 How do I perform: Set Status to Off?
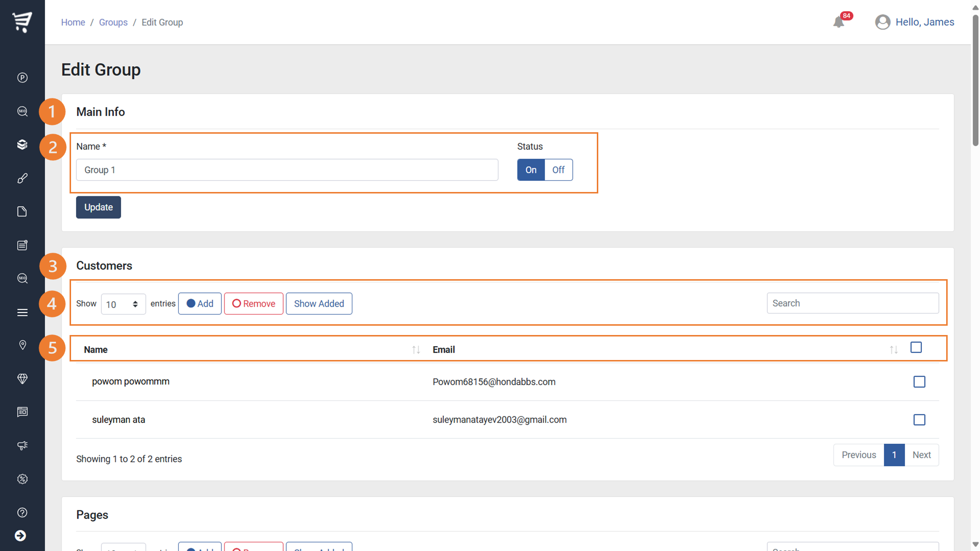(558, 170)
